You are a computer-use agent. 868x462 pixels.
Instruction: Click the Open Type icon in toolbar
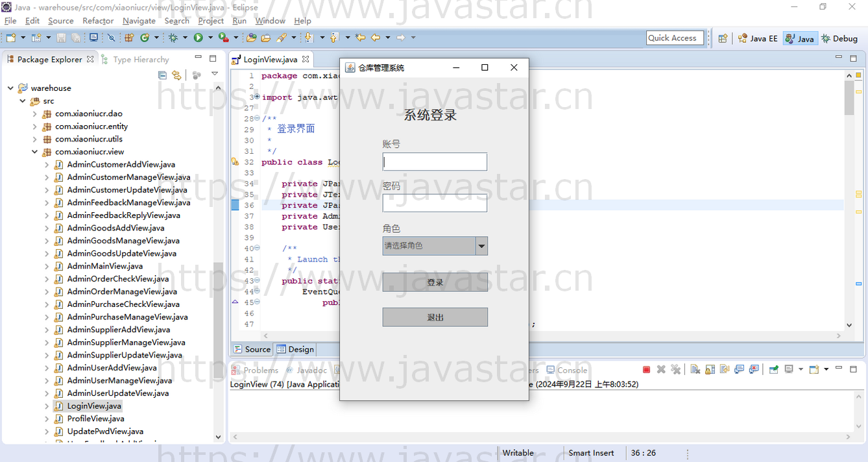click(x=251, y=38)
